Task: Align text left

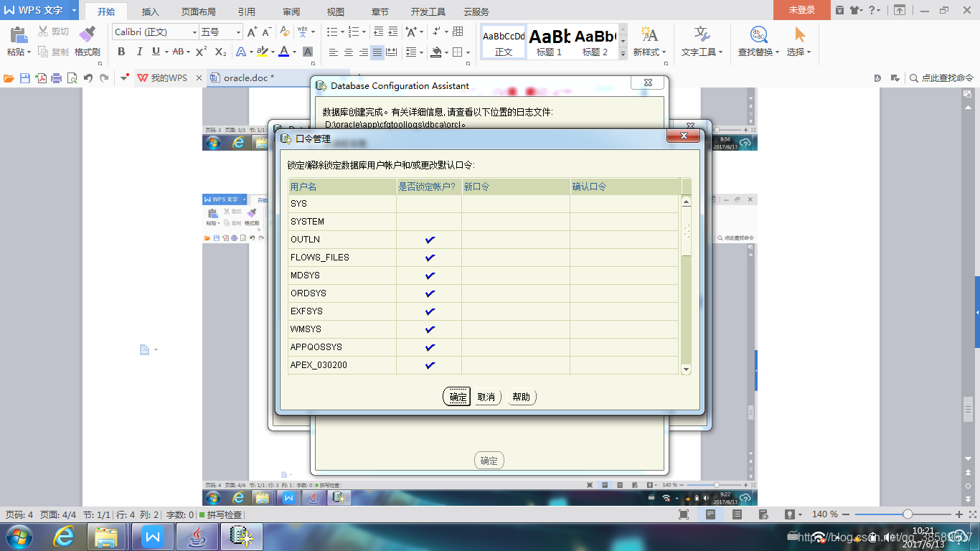Action: click(334, 52)
